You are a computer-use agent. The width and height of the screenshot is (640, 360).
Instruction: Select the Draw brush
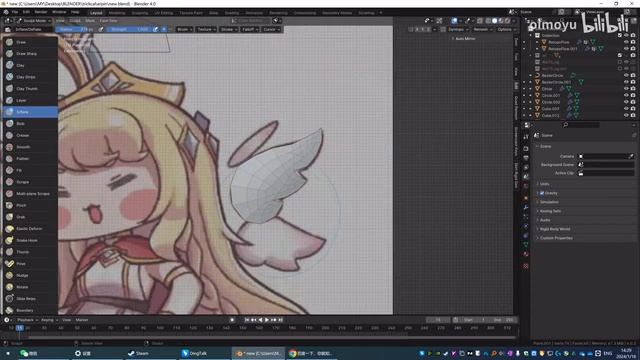tap(31, 42)
